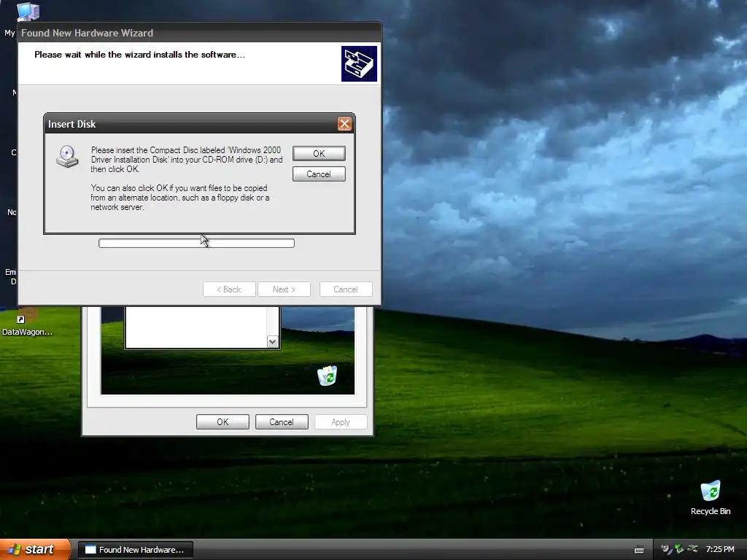Select the Recycle Bin desktop icon
The height and width of the screenshot is (560, 747).
point(711,497)
